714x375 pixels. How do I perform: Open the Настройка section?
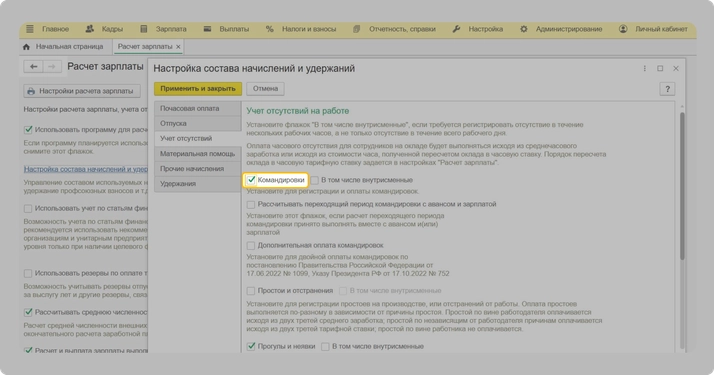tap(485, 29)
